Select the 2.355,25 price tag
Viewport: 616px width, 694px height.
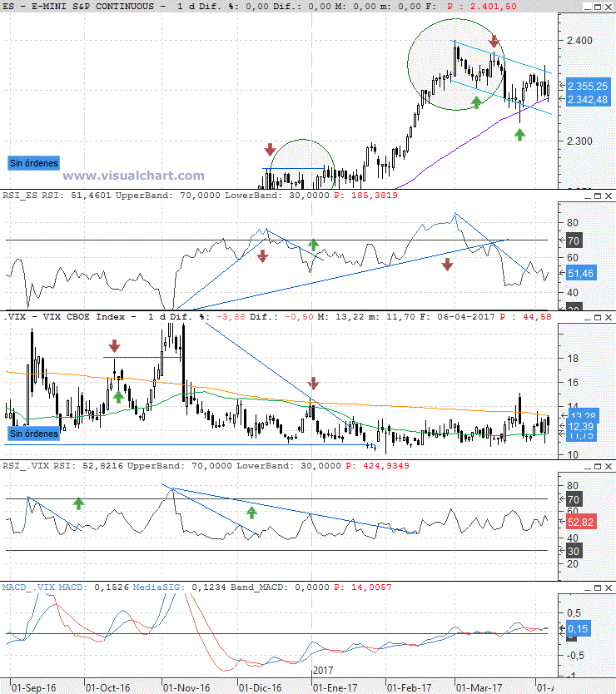click(x=588, y=86)
